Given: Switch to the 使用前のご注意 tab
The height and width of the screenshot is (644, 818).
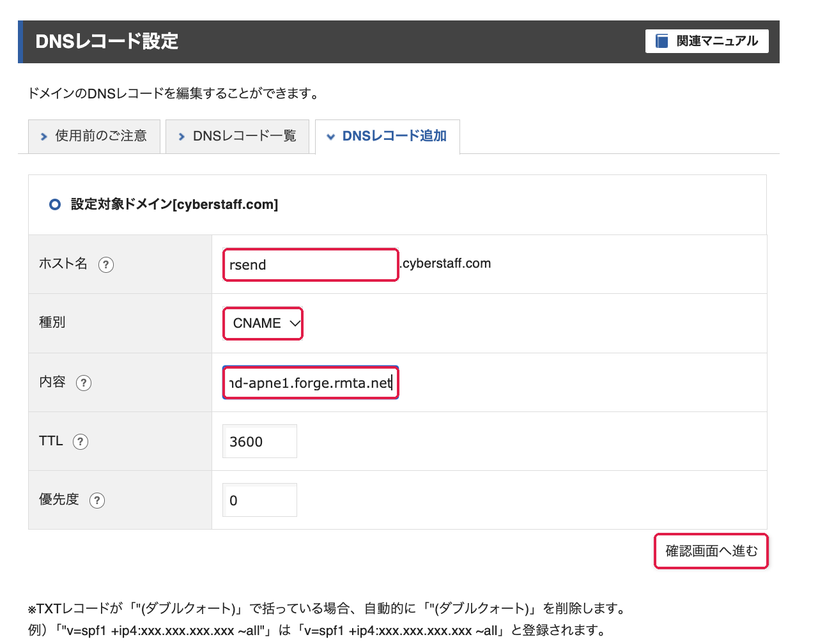Looking at the screenshot, I should tap(94, 136).
